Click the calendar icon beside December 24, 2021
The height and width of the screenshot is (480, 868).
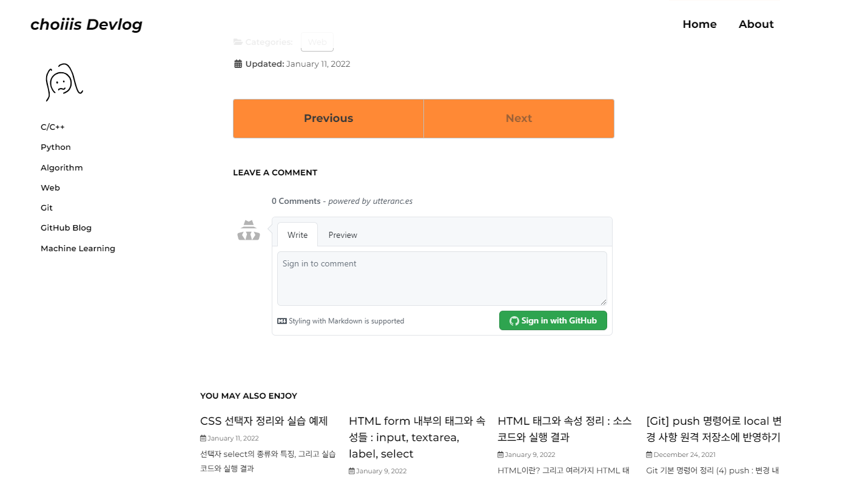pyautogui.click(x=648, y=455)
